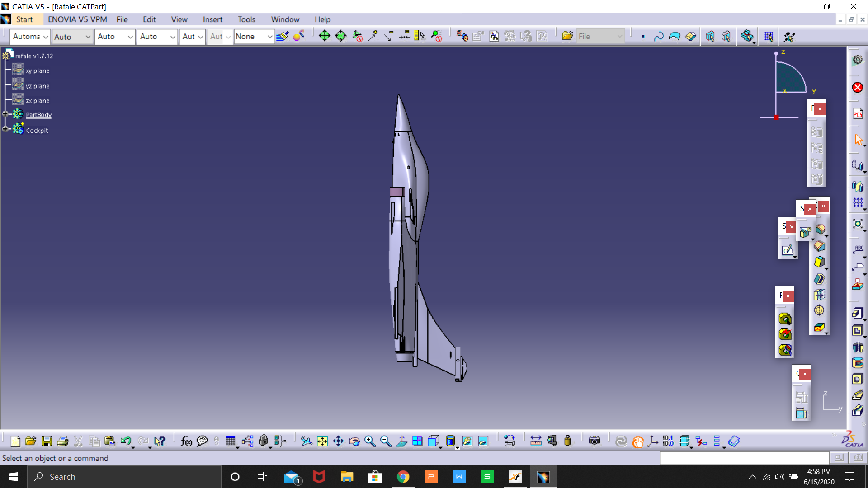Open the Window menu
868x488 pixels.
[285, 19]
